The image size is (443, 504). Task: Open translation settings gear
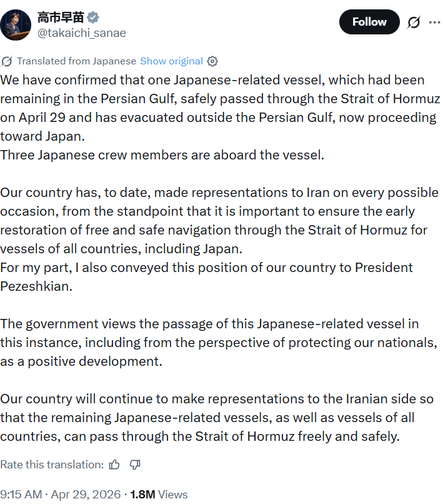(x=212, y=61)
